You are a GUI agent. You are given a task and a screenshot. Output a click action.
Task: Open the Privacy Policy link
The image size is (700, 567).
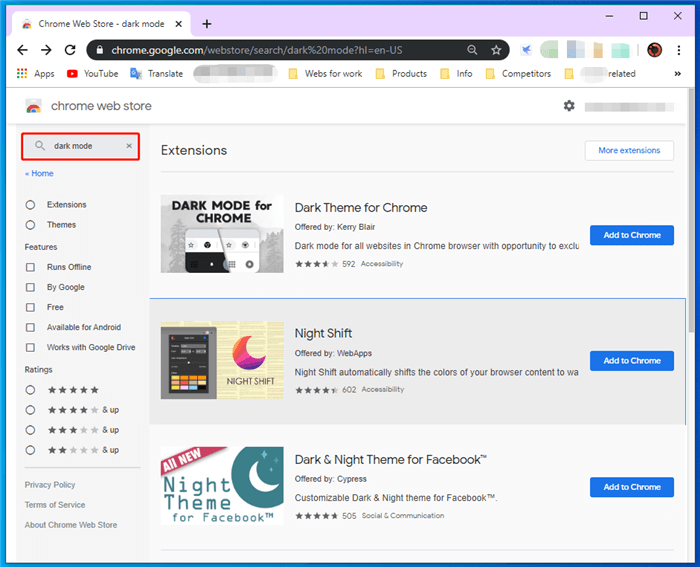click(x=50, y=485)
